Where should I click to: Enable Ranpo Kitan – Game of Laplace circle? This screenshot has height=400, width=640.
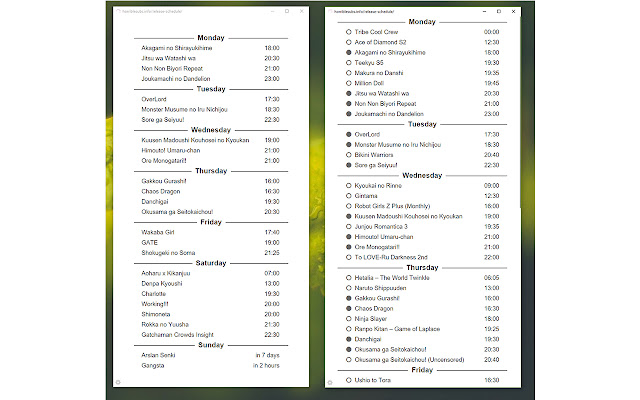(349, 329)
